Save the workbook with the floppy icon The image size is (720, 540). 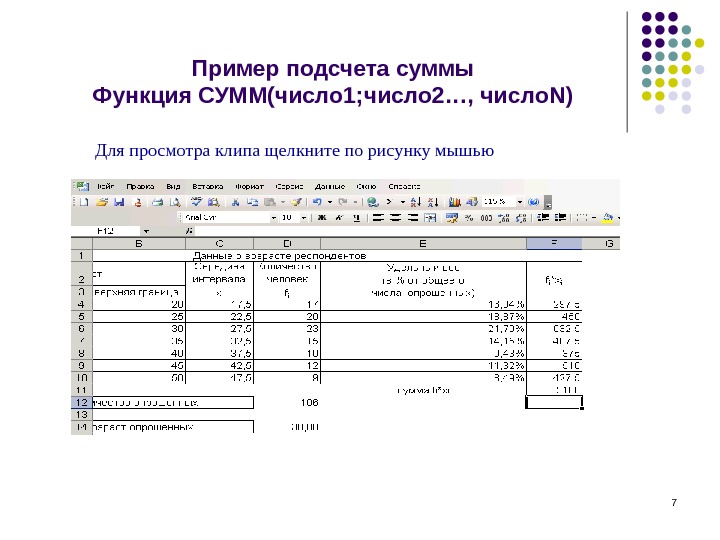pos(119,202)
